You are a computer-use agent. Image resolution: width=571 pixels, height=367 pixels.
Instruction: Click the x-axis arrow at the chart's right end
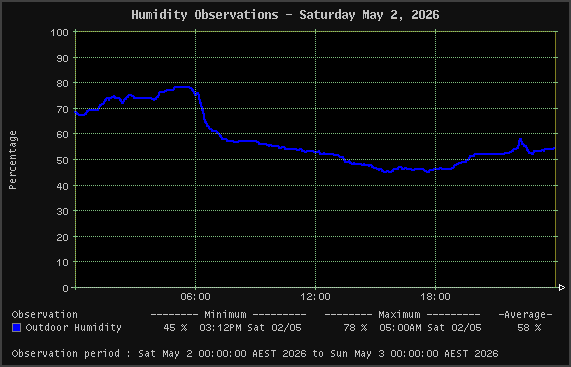click(x=561, y=288)
